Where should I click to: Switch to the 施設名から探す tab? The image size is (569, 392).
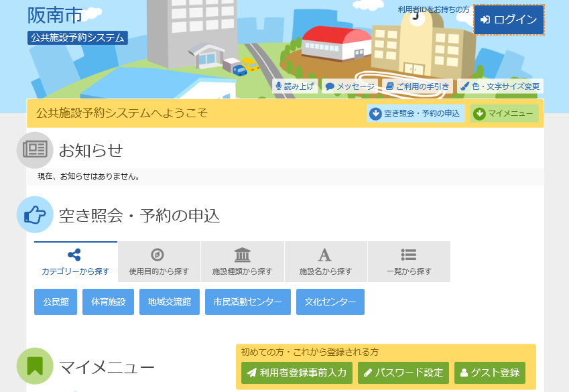(x=325, y=261)
